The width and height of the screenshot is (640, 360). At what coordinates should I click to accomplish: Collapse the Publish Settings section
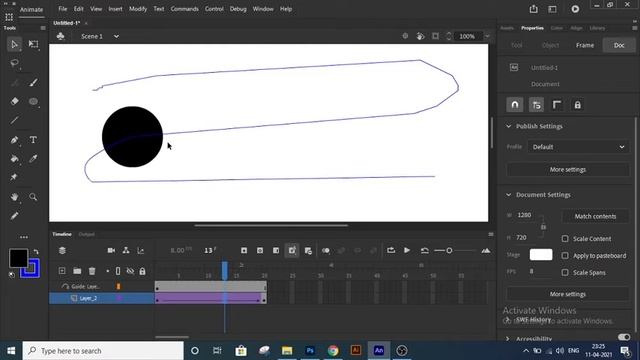tap(509, 126)
